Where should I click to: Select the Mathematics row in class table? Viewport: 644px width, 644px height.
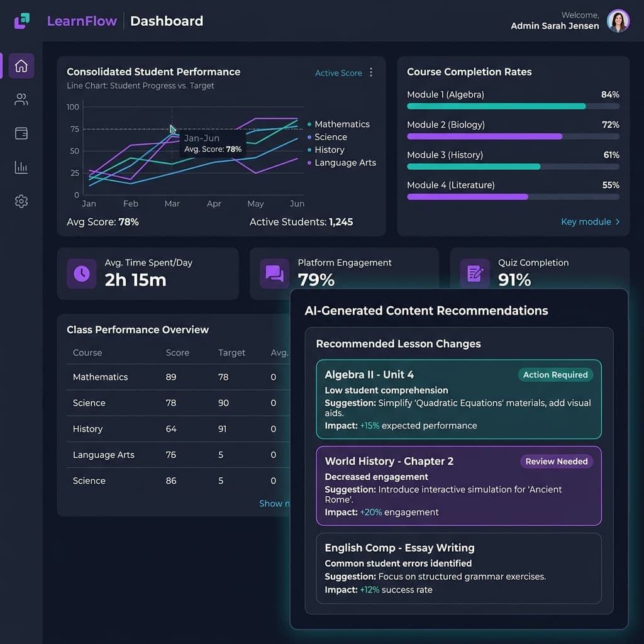click(x=178, y=377)
